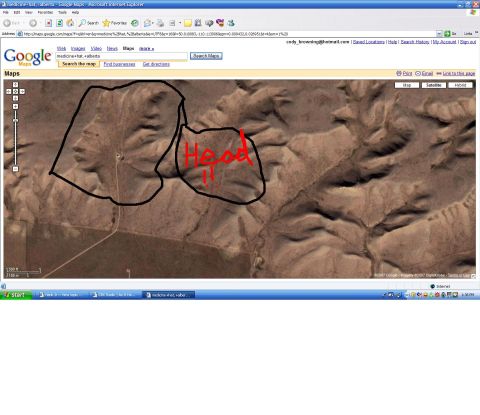Open the Windows Start button

pos(16,295)
